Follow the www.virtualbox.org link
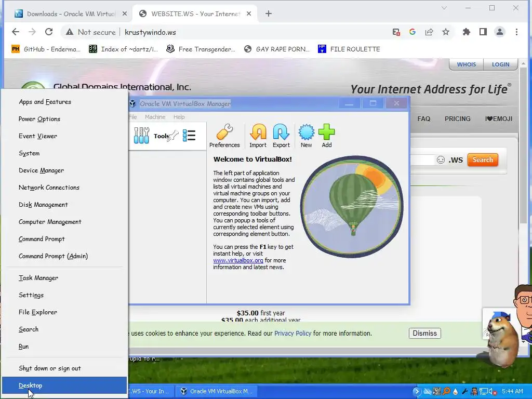The width and height of the screenshot is (532, 399). pyautogui.click(x=238, y=260)
